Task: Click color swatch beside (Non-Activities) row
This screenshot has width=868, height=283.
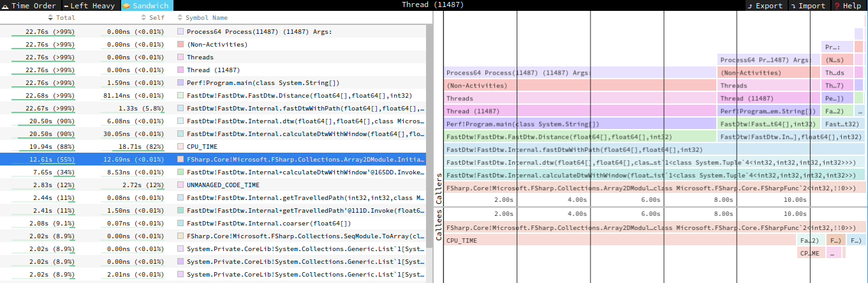Action: point(180,44)
